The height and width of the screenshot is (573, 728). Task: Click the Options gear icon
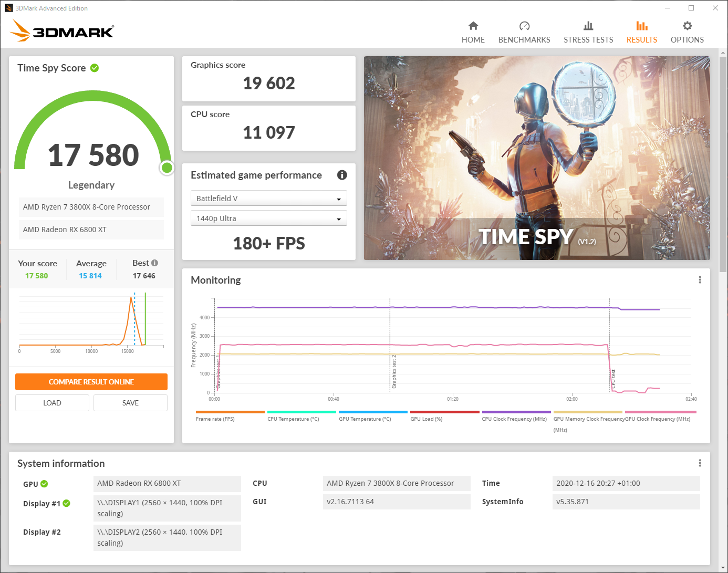pos(687,26)
